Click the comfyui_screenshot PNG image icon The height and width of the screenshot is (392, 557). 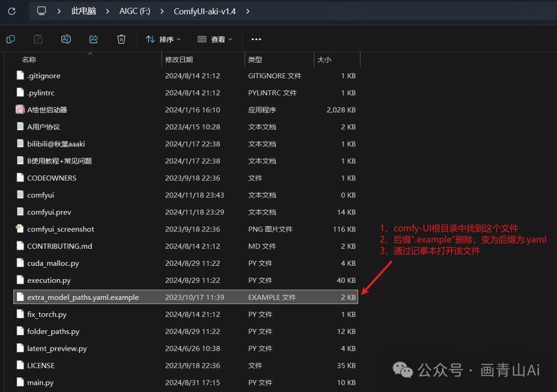click(x=20, y=229)
